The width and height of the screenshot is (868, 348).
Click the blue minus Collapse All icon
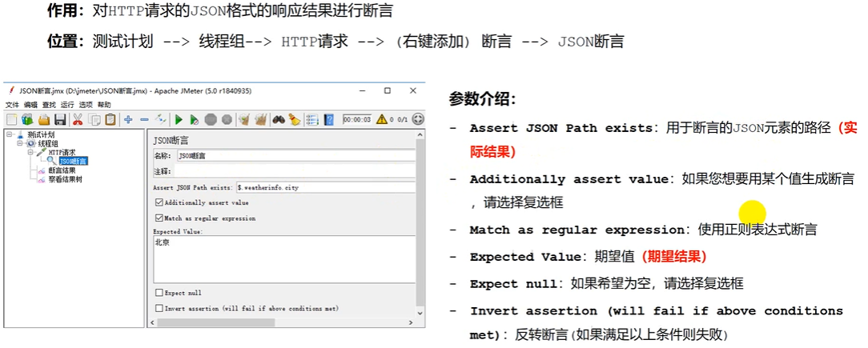(x=144, y=119)
